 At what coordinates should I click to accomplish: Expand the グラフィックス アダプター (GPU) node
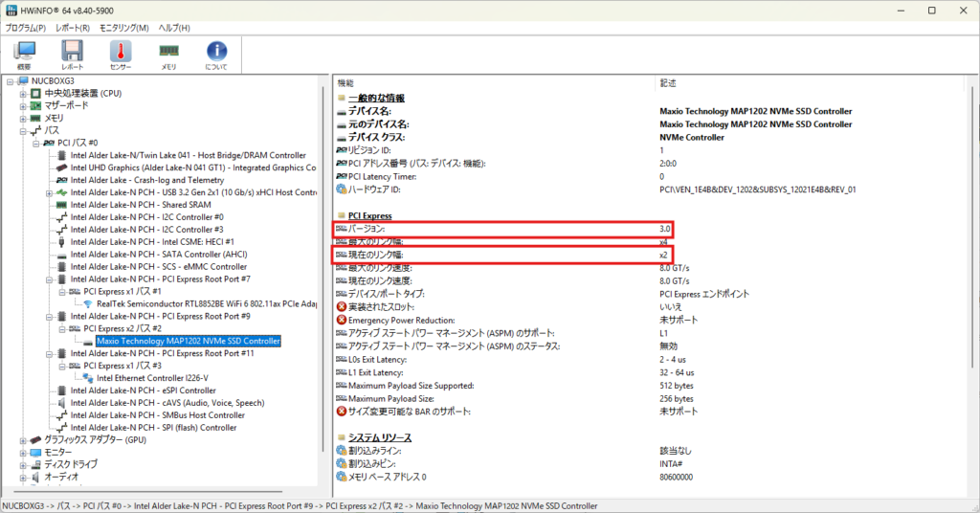23,440
